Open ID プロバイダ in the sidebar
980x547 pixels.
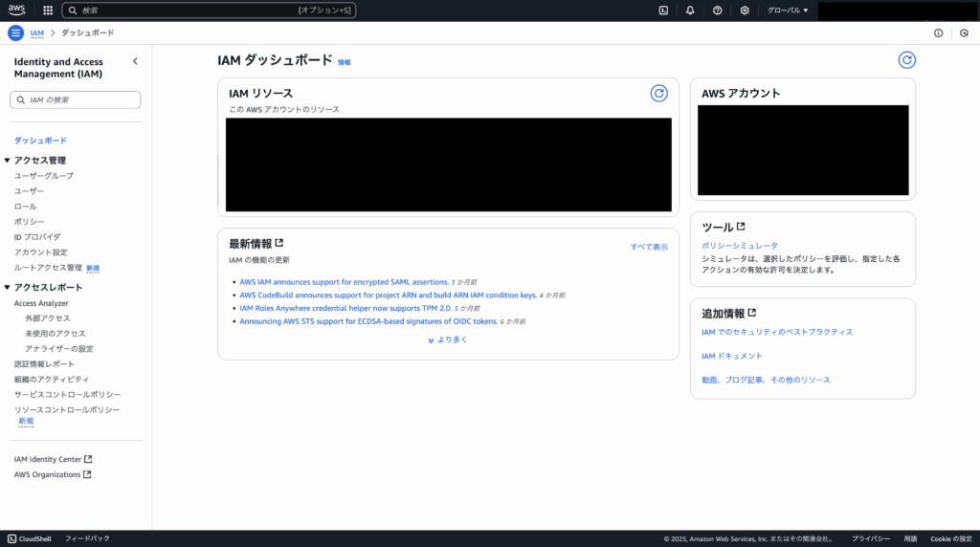coord(37,237)
